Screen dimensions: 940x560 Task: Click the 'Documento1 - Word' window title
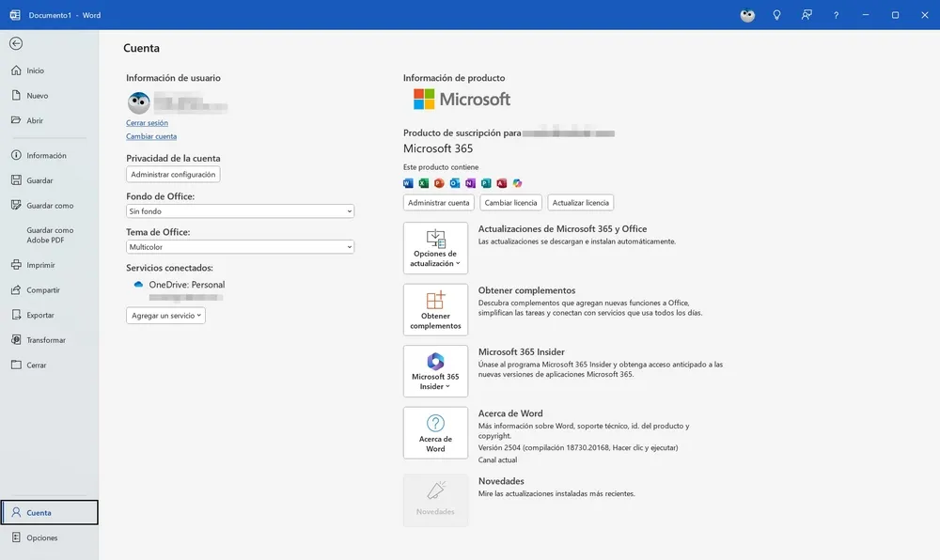click(x=65, y=15)
